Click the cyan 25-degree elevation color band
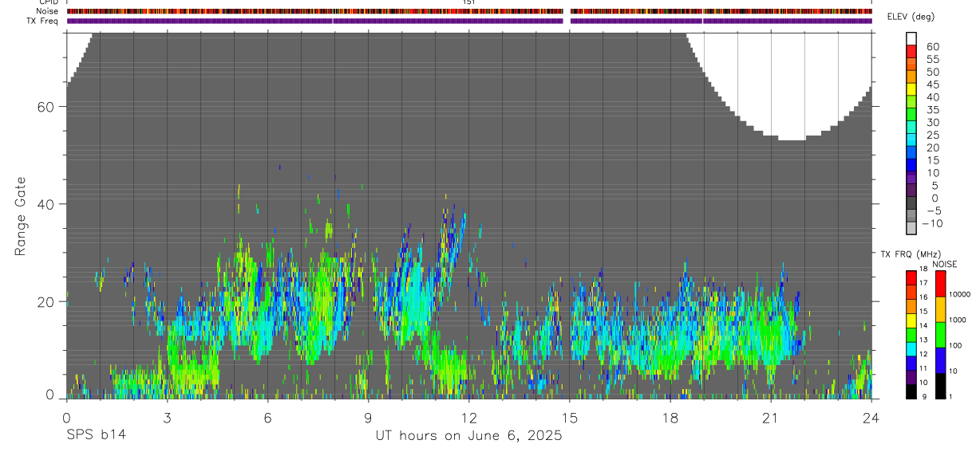 pos(911,140)
